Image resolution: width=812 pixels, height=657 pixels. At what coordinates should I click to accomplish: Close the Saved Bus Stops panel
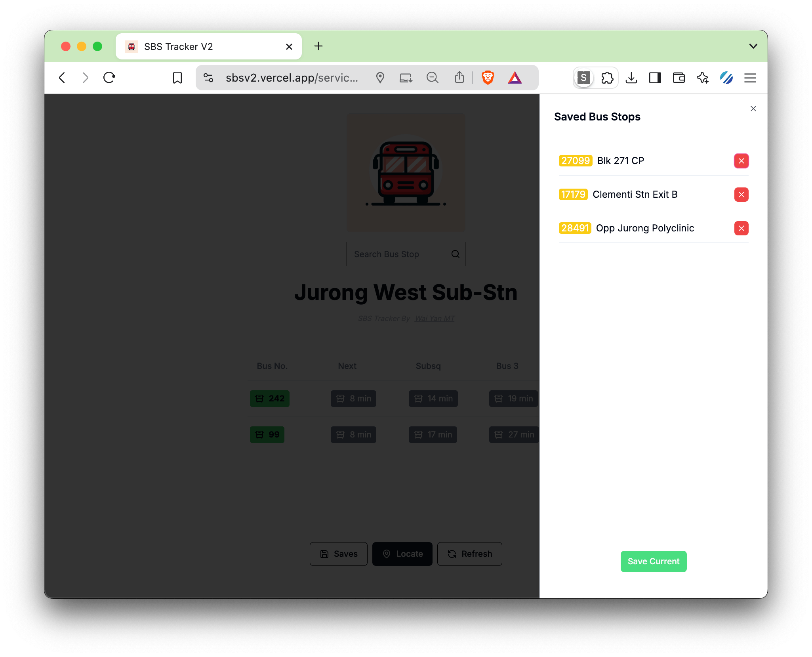[753, 109]
